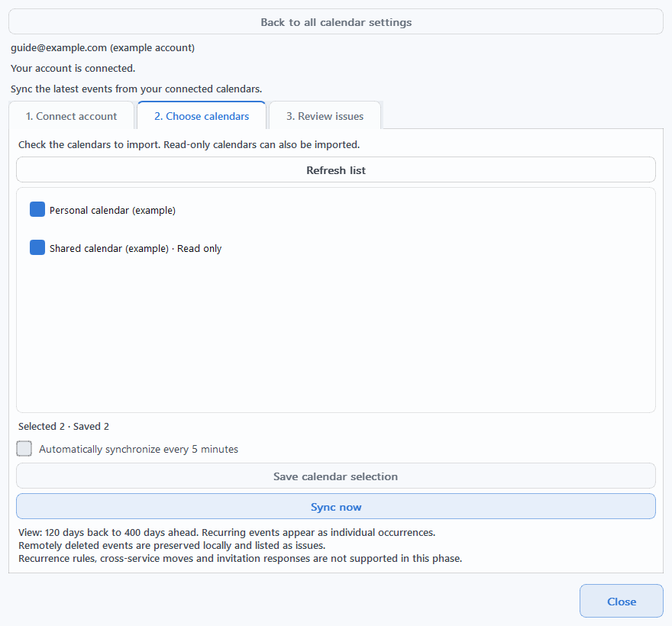Go back to all calendar settings
The image size is (672, 626).
pyautogui.click(x=336, y=22)
